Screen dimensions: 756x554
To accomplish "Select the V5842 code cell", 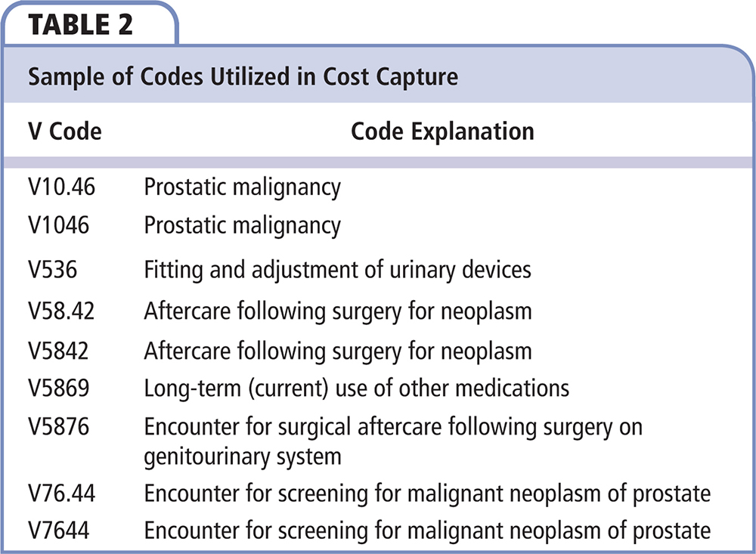I will [59, 351].
